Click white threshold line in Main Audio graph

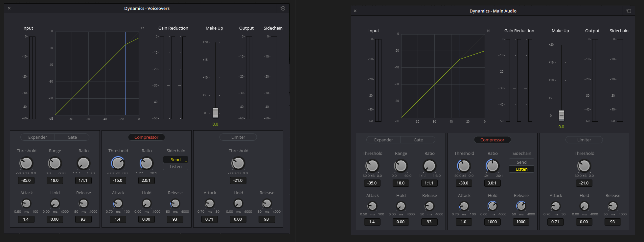(459, 76)
